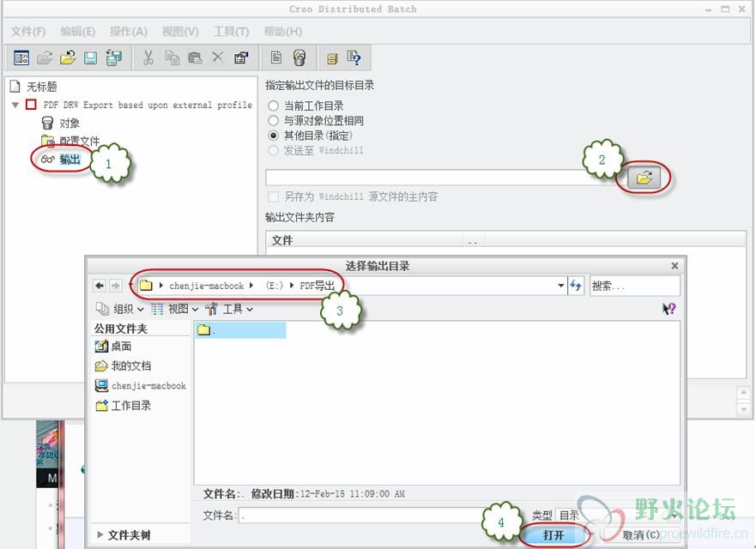The width and height of the screenshot is (756, 549).
Task: Click the yellow stacked servers toolbar icon
Action: click(x=332, y=58)
